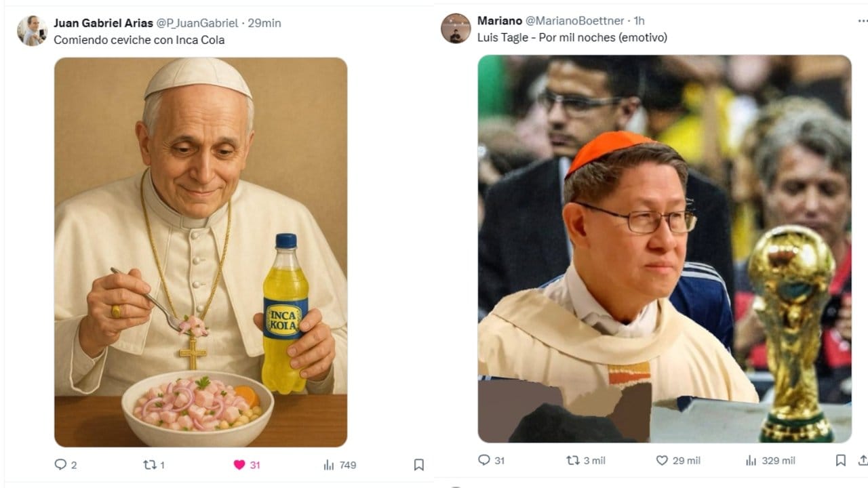Open Juan Gabriel Arias's profile avatar
This screenshot has width=868, height=488.
coord(32,30)
